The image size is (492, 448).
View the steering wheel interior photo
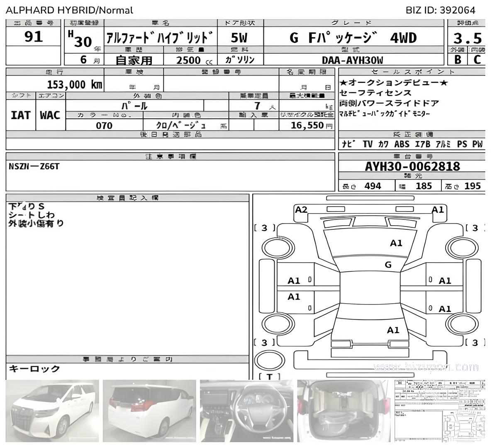click(246, 412)
